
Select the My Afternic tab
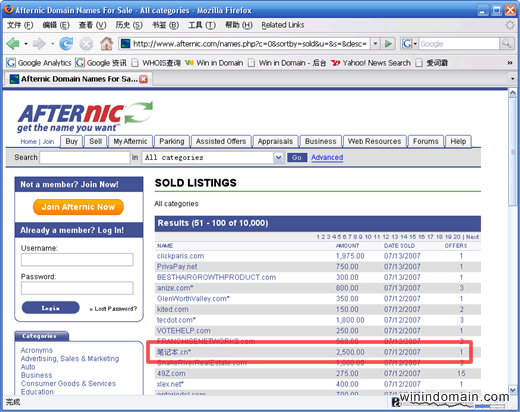point(130,141)
